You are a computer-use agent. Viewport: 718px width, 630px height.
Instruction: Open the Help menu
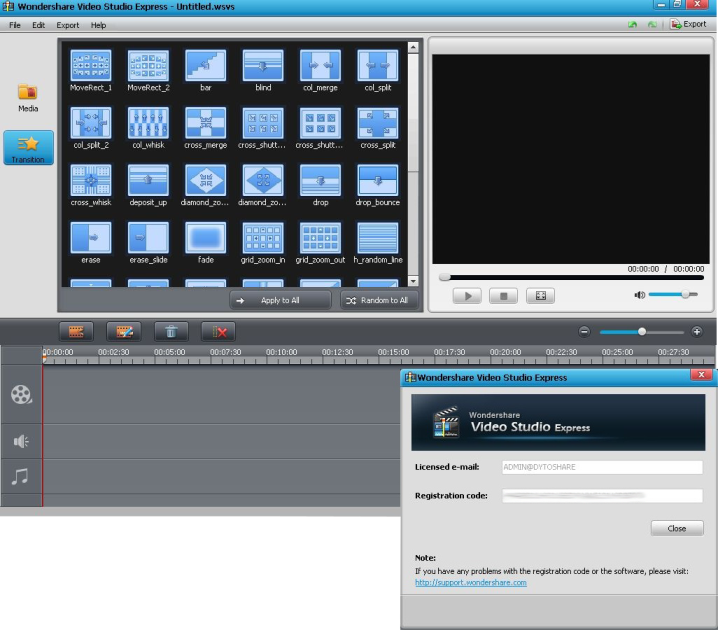click(x=98, y=25)
